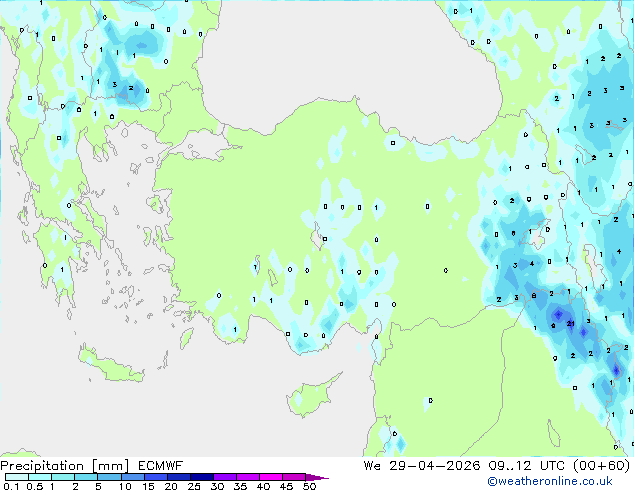This screenshot has height=490, width=634.
Task: Click the "We" weekday label
Action: coord(372,466)
